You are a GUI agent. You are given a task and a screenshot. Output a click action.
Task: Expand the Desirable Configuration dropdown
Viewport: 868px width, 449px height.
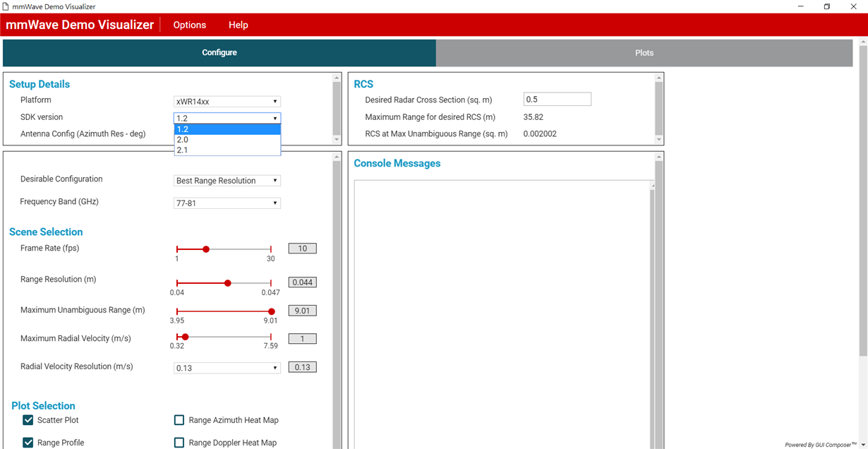(x=227, y=181)
